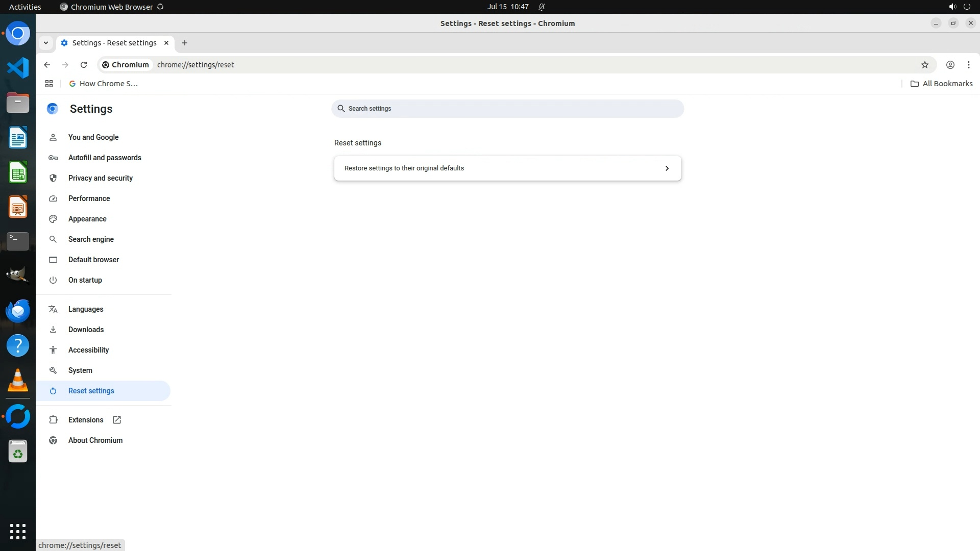980x551 pixels.
Task: Close the Settings - Reset settings tab
Action: click(166, 43)
